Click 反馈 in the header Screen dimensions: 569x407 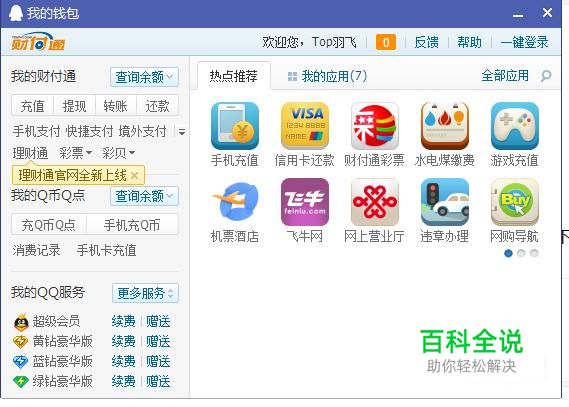(x=426, y=42)
